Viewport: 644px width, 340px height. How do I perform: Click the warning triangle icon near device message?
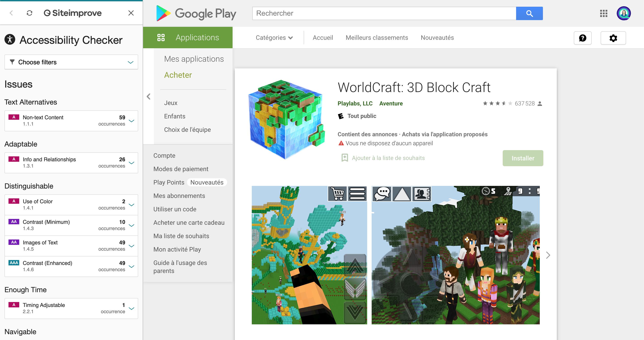click(340, 143)
